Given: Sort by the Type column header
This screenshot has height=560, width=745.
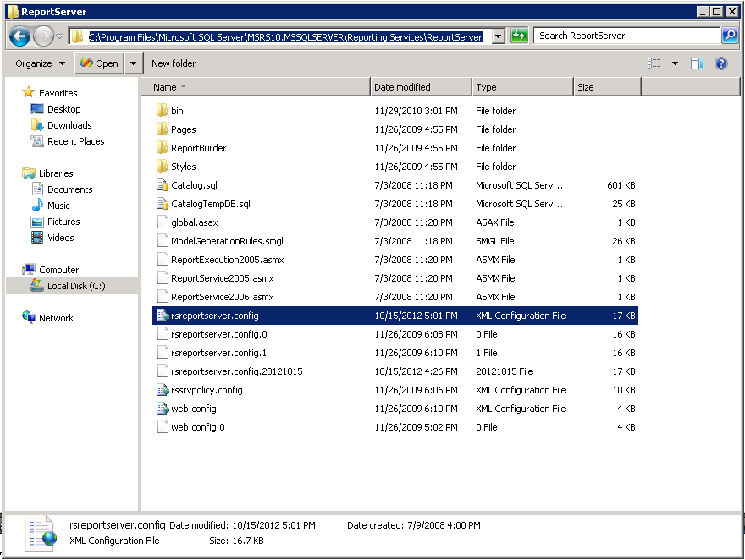Looking at the screenshot, I should [x=522, y=87].
